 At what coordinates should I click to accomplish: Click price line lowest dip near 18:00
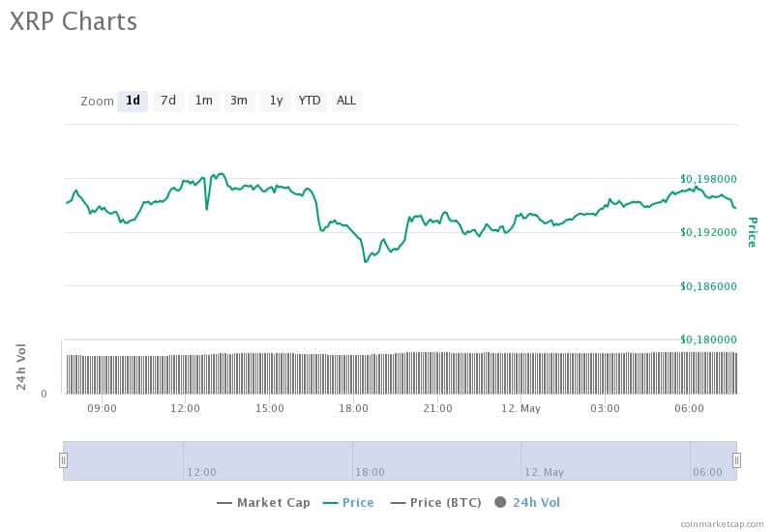366,261
